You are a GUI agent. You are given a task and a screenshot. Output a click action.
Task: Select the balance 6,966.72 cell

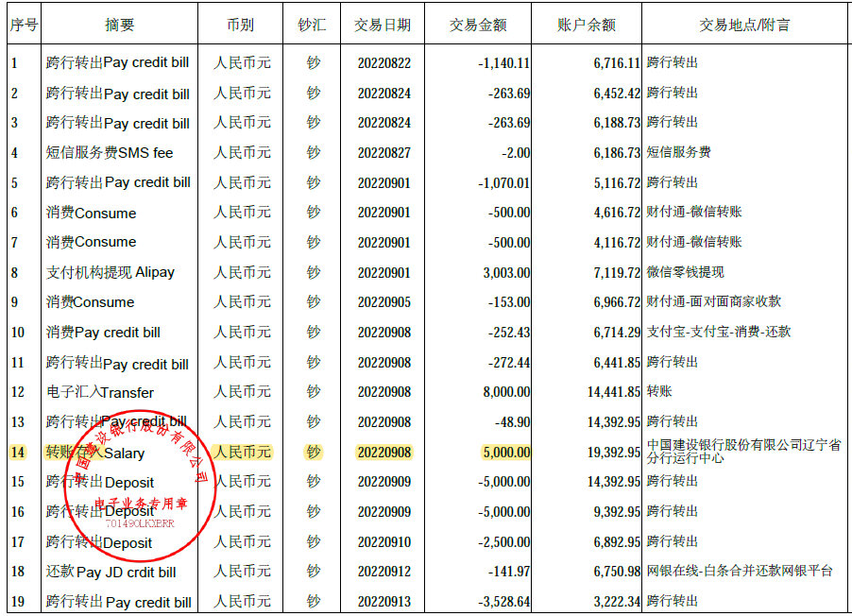pos(617,302)
